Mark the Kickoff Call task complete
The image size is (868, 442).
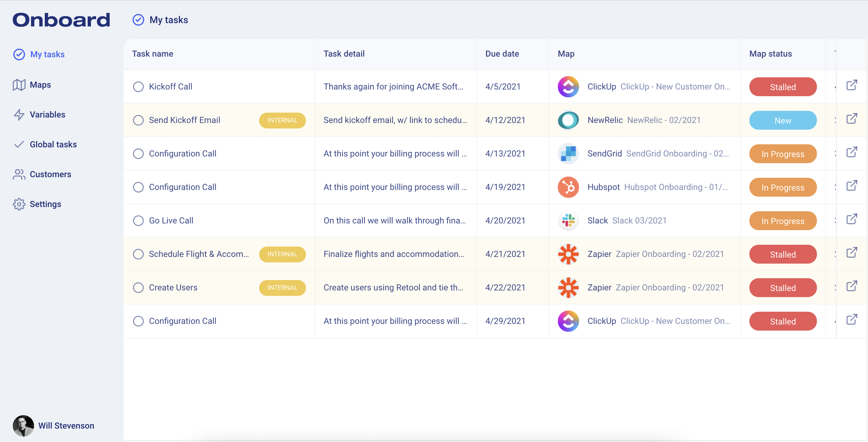pos(138,87)
